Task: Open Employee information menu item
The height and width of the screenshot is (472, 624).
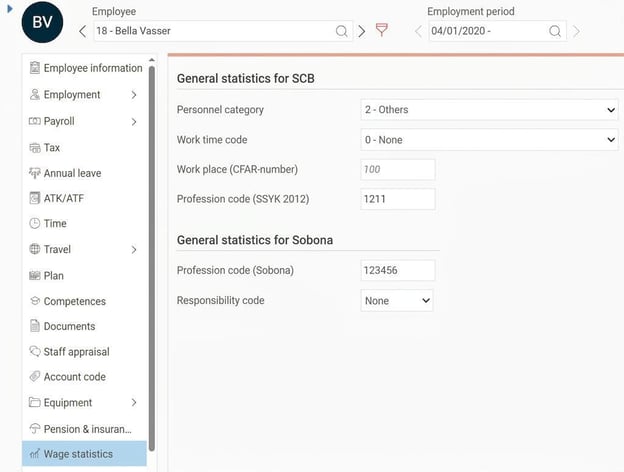Action: (84, 68)
